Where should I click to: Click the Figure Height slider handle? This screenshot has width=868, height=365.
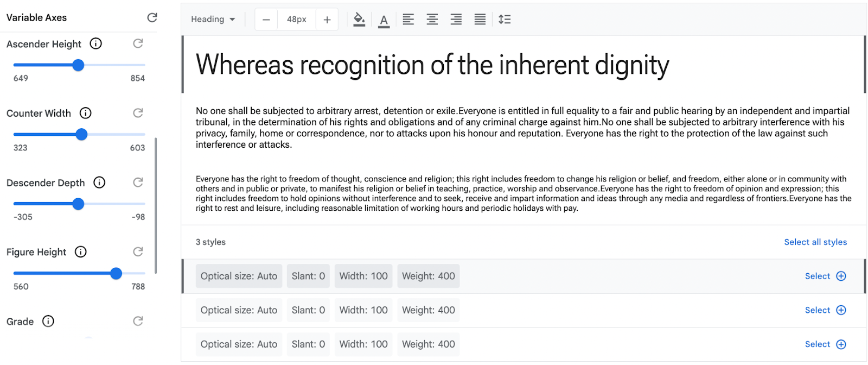point(116,273)
